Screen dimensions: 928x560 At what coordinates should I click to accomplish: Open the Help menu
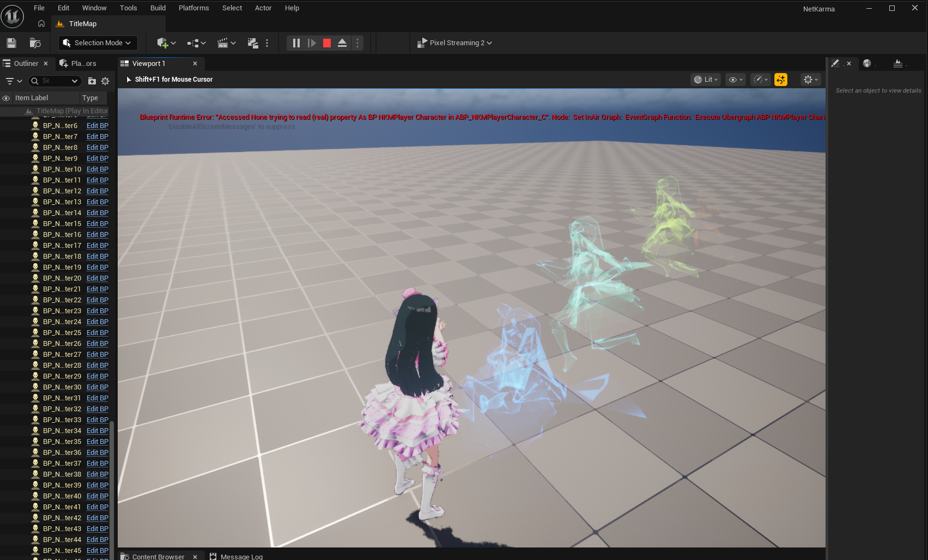[x=292, y=8]
